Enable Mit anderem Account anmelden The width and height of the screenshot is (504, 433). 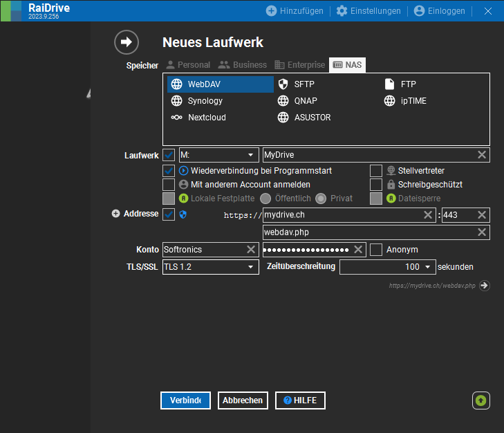coord(169,185)
